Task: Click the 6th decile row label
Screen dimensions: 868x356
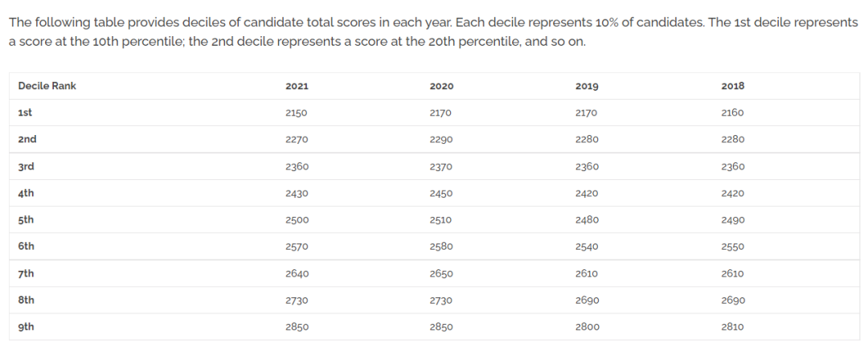Action: point(26,247)
